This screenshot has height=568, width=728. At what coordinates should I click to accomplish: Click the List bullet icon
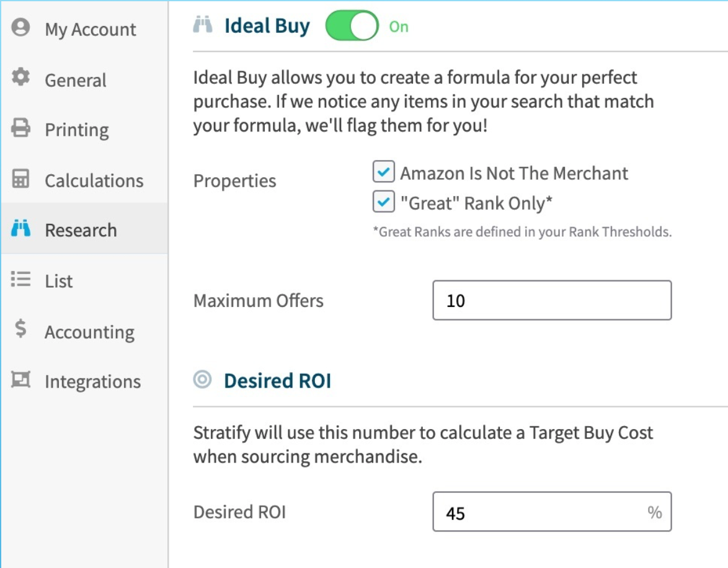tap(20, 279)
